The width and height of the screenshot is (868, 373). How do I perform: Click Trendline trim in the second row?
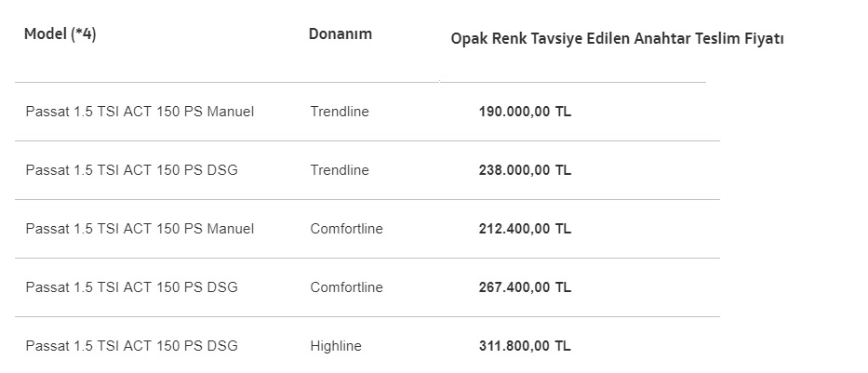(x=340, y=170)
